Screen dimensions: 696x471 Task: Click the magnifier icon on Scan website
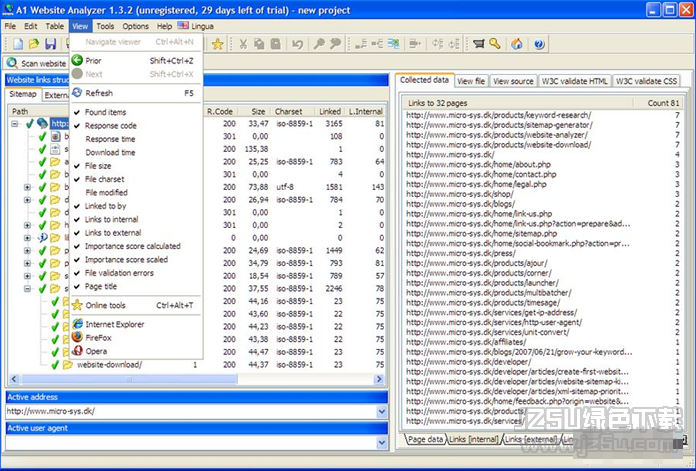[x=12, y=63]
